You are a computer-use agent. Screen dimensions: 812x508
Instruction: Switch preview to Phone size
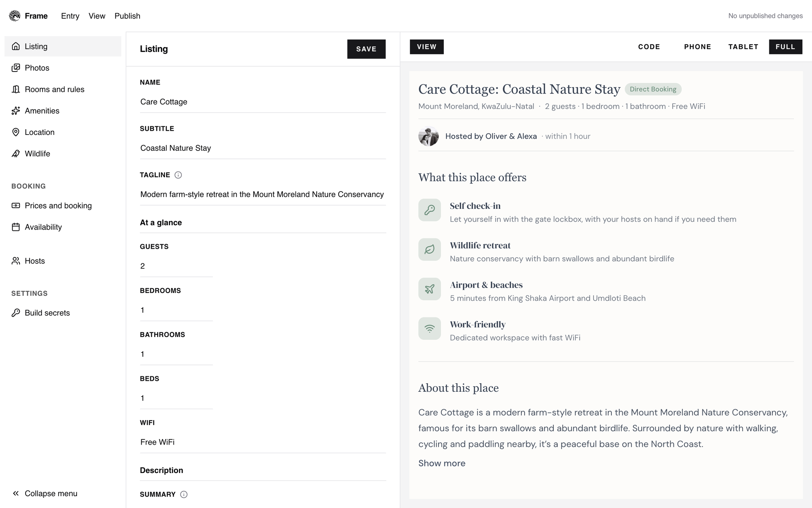tap(698, 47)
